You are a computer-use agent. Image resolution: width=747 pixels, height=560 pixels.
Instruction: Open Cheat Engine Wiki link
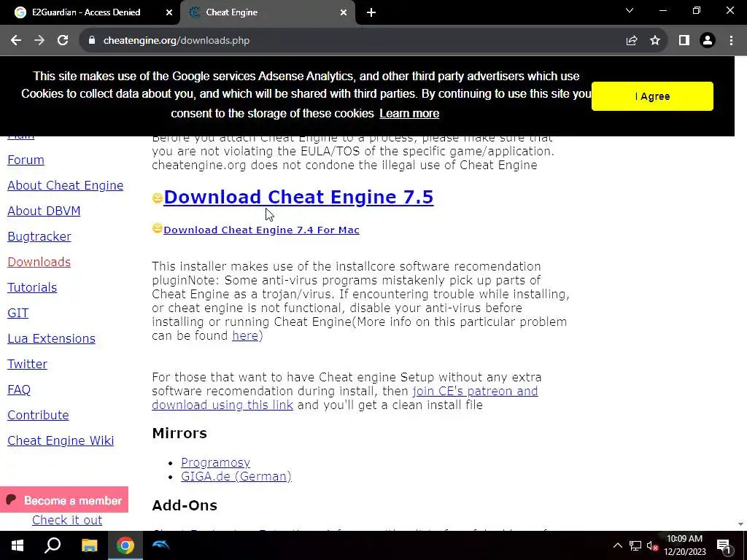point(61,440)
